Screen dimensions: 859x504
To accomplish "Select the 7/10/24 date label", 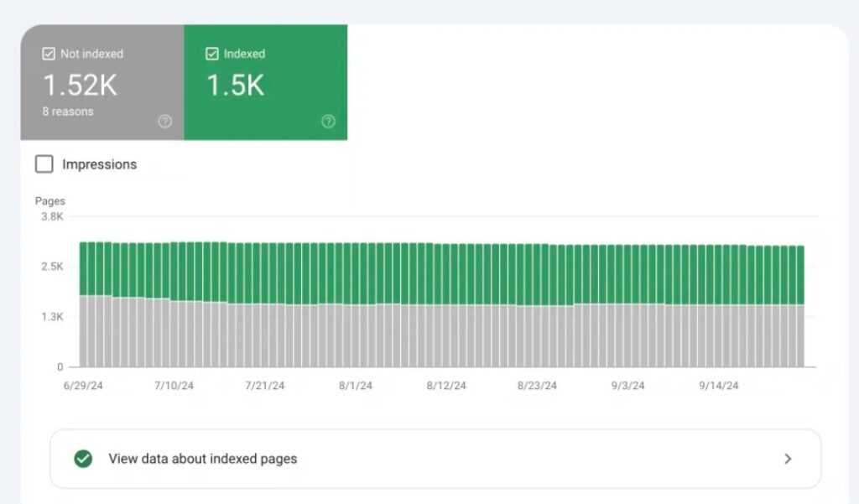I will pyautogui.click(x=174, y=386).
